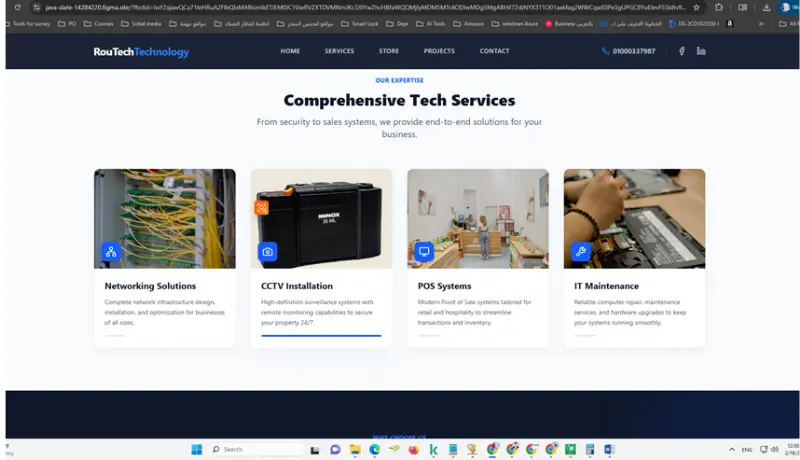Image resolution: width=800 pixels, height=460 pixels.
Task: Click the site information icon in address bar
Action: (x=36, y=8)
